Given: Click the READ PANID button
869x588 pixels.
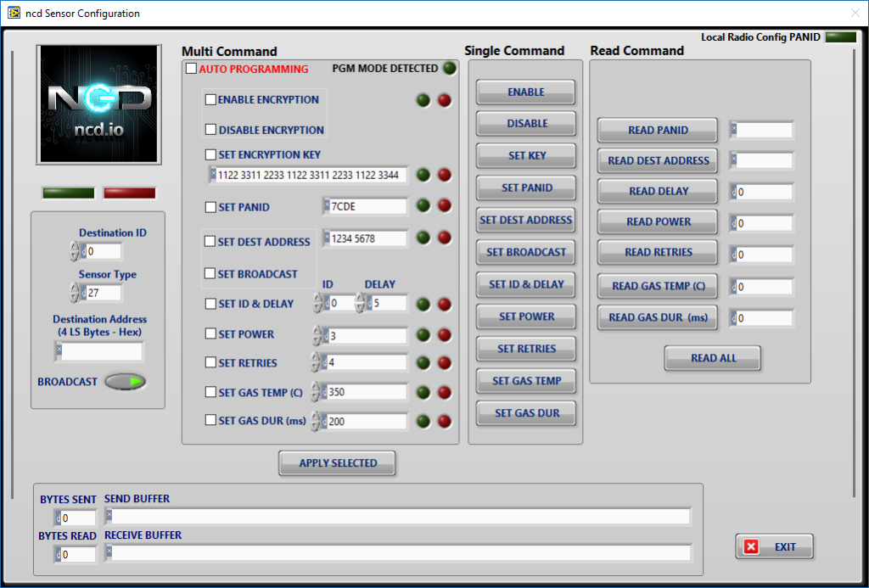Looking at the screenshot, I should click(657, 130).
